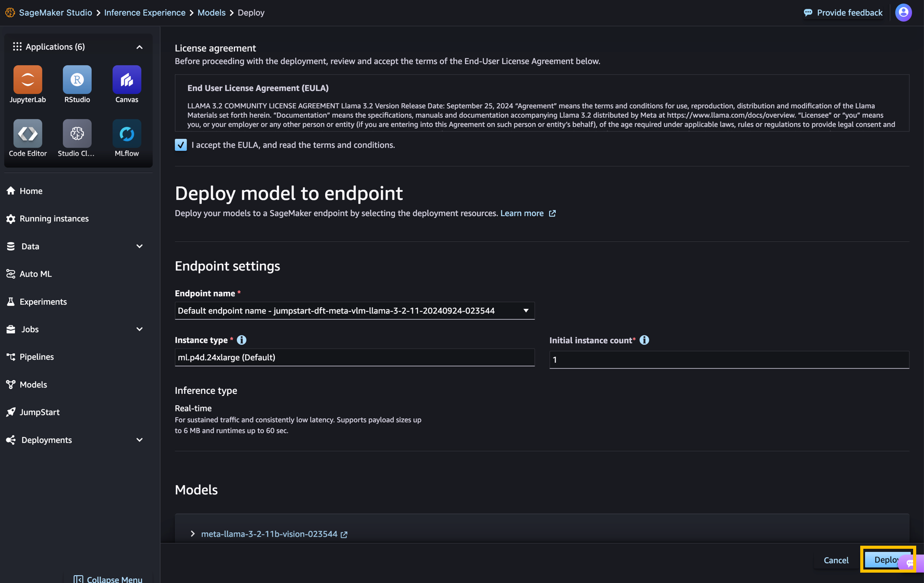Expand the meta-llama-3-2-11b-vision model row

[x=193, y=534]
